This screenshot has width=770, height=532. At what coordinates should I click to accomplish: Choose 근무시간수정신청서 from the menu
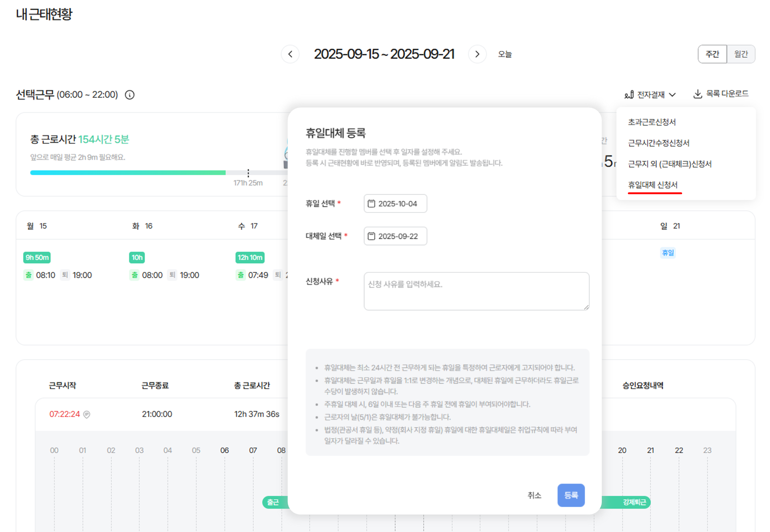point(658,143)
